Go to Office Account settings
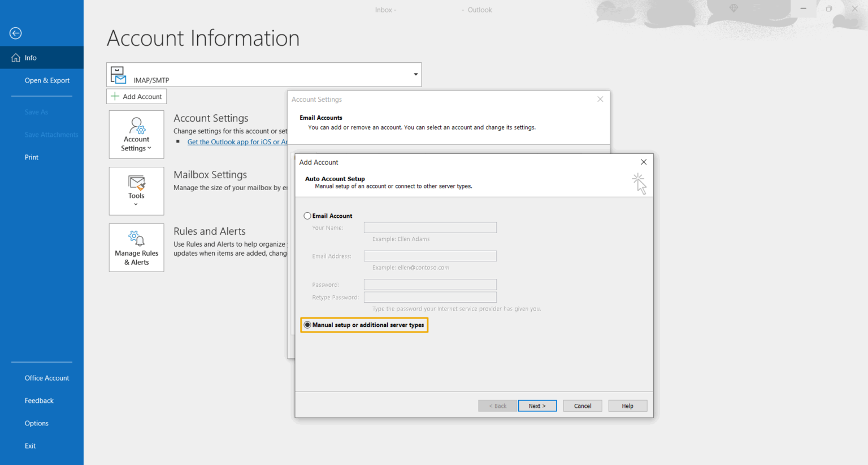868x465 pixels. click(47, 378)
